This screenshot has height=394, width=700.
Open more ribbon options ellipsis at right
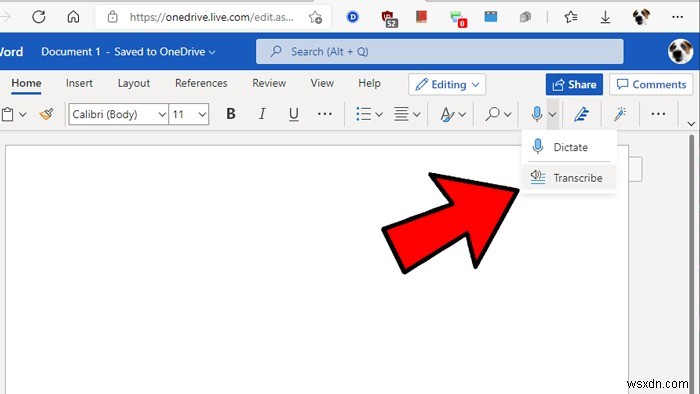click(658, 114)
